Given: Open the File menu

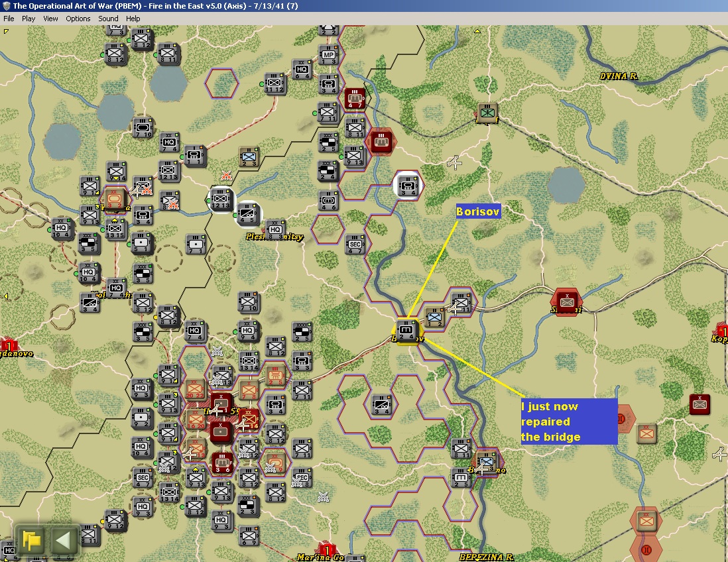Looking at the screenshot, I should pos(9,19).
